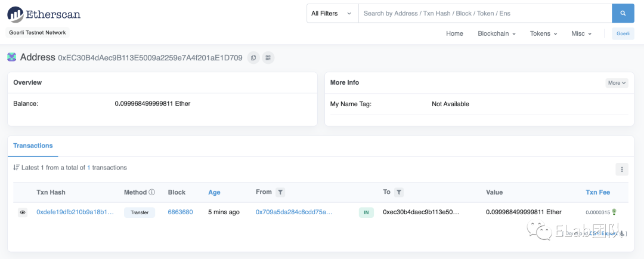Show the address QR code icon
644x259 pixels.
click(x=268, y=58)
